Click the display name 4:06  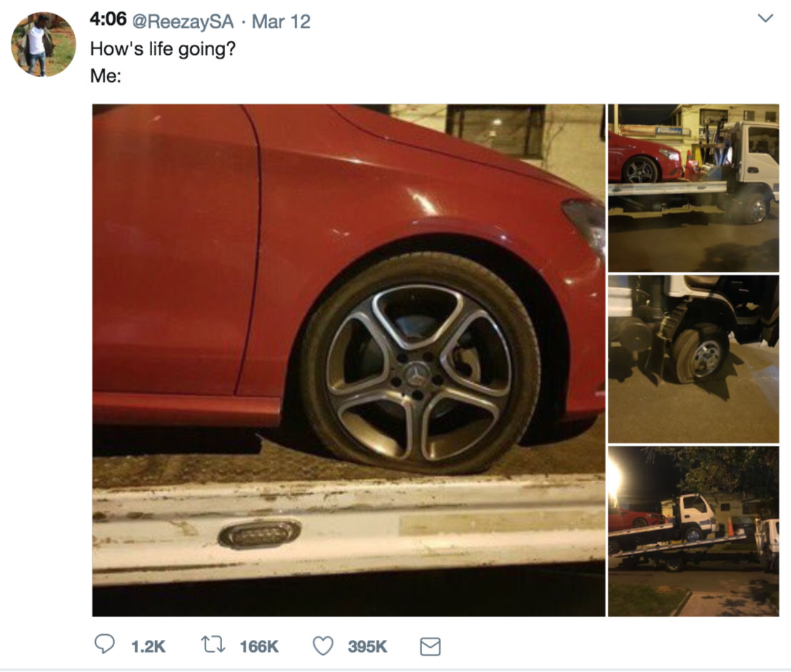click(x=108, y=21)
